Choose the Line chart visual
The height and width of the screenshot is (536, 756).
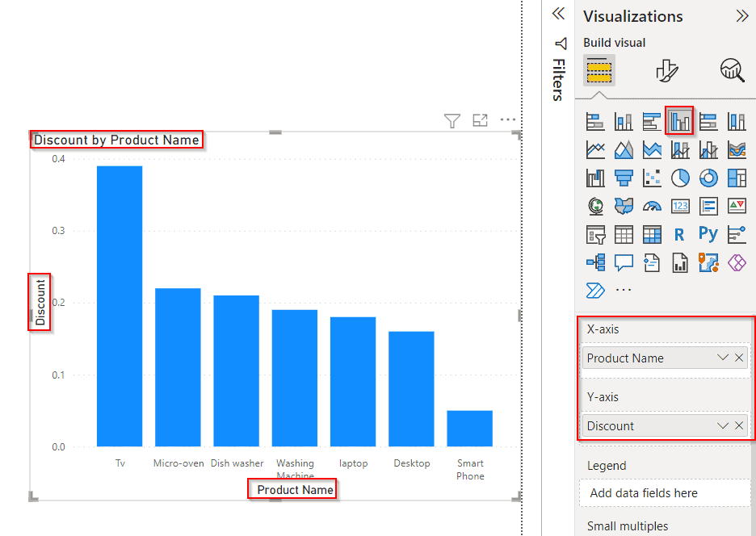click(x=595, y=150)
